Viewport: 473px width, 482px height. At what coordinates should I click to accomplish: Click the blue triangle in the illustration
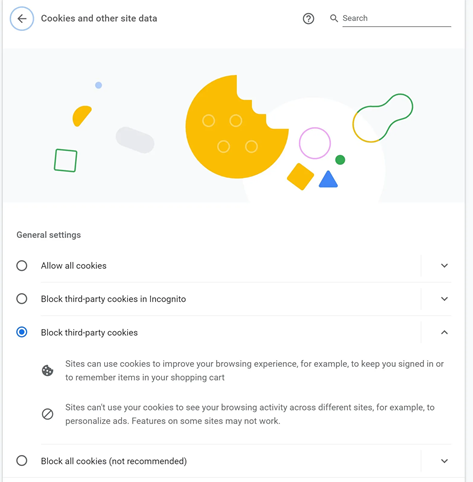tap(328, 179)
